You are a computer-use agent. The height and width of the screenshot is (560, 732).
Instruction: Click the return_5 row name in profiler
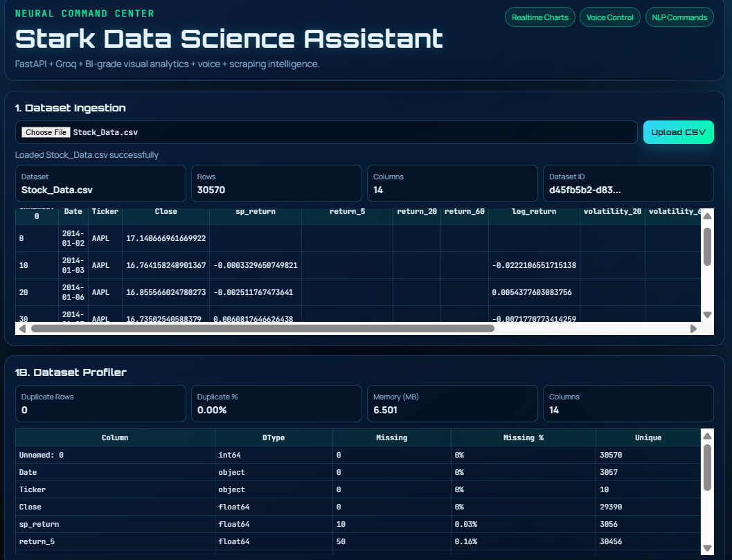pyautogui.click(x=37, y=541)
